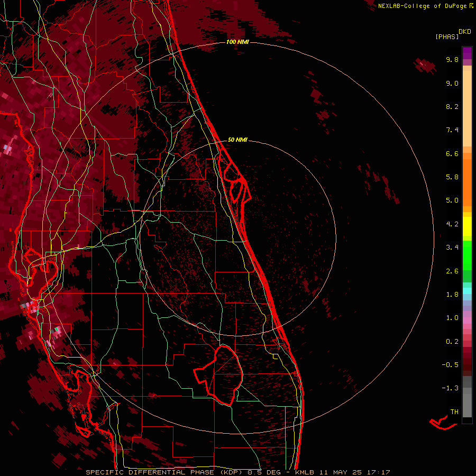476x476 pixels.
Task: Click the 11 MAY 25 date in the footer
Action: 341,472
